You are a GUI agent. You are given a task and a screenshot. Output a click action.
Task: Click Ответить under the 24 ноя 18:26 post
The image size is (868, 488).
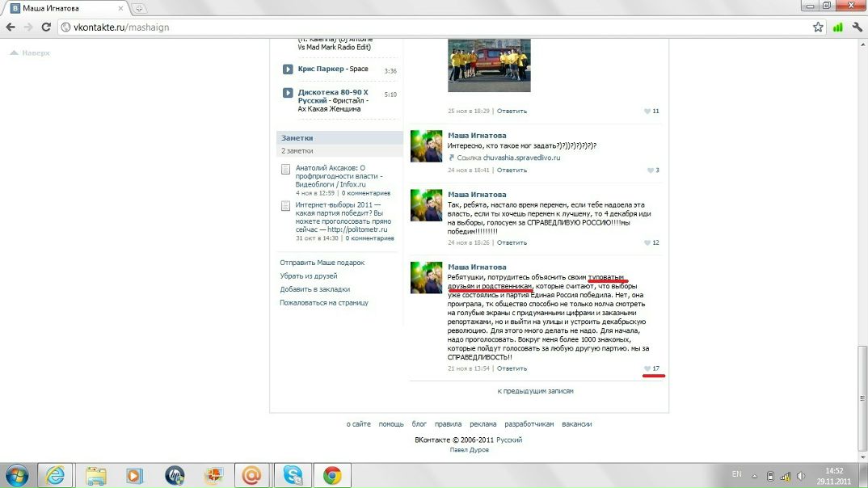[x=512, y=243]
